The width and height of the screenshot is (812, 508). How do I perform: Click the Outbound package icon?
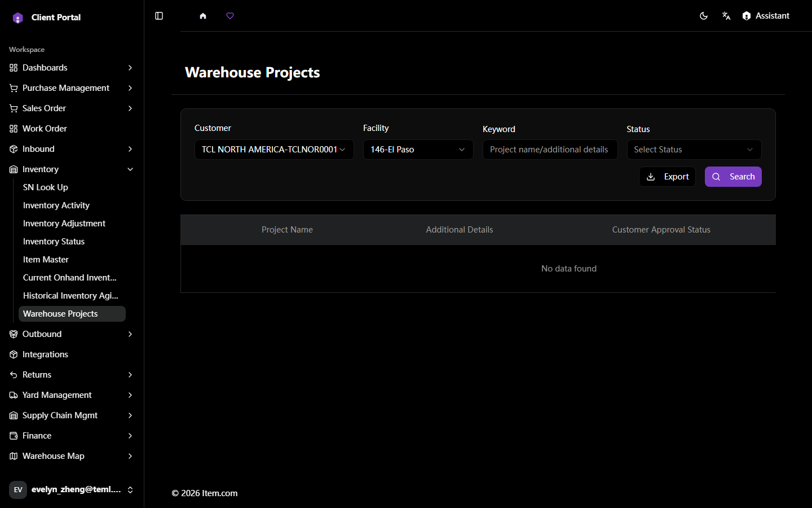point(14,334)
